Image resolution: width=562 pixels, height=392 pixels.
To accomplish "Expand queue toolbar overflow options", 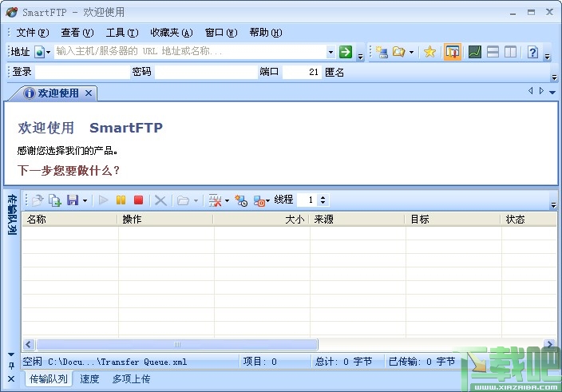I will coord(553,204).
